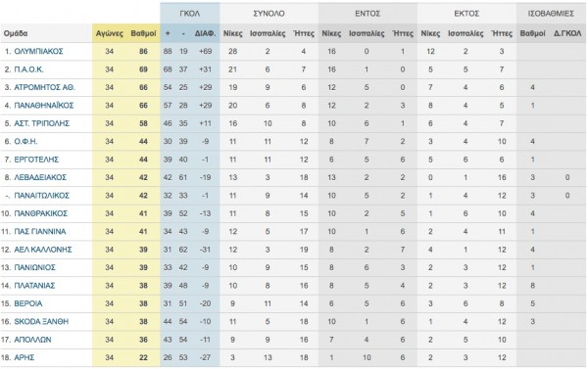Select ΠΑΣ ΓΙΑΝΝΙΝΑ team name
This screenshot has height=369, width=588.
[x=40, y=232]
